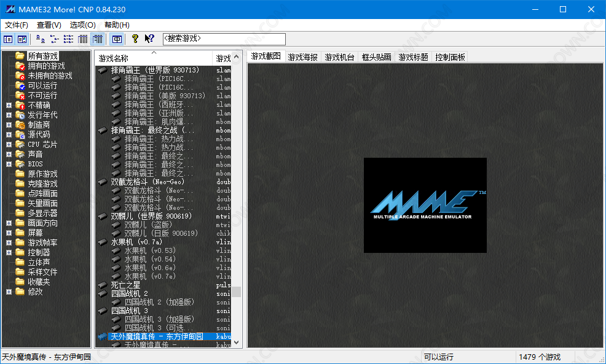
Task: Select game 水果机 (v0.7a)
Action: (x=136, y=242)
